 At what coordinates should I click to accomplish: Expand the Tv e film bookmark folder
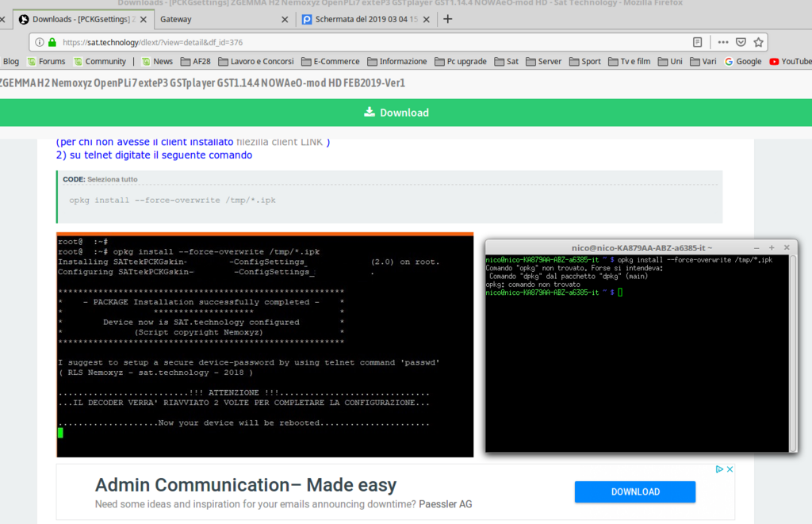[x=629, y=62]
